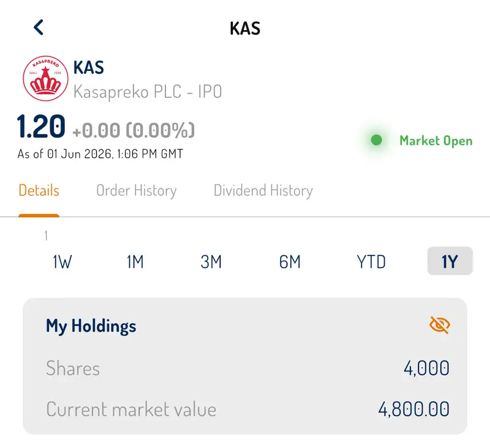The image size is (490, 448).
Task: Tap the KAS page title
Action: click(x=245, y=28)
